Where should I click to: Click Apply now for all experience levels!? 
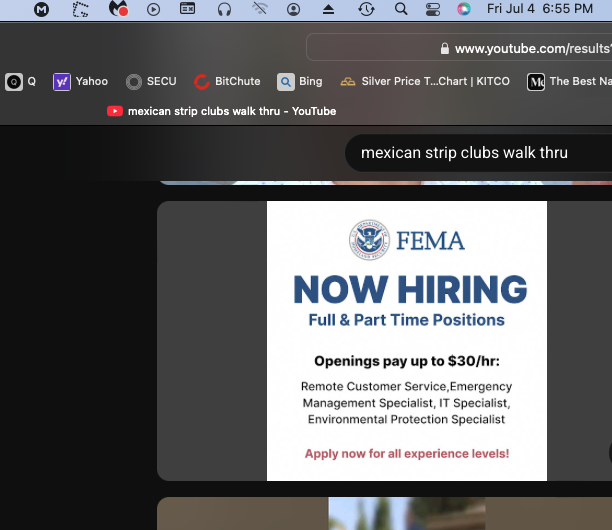coord(407,454)
